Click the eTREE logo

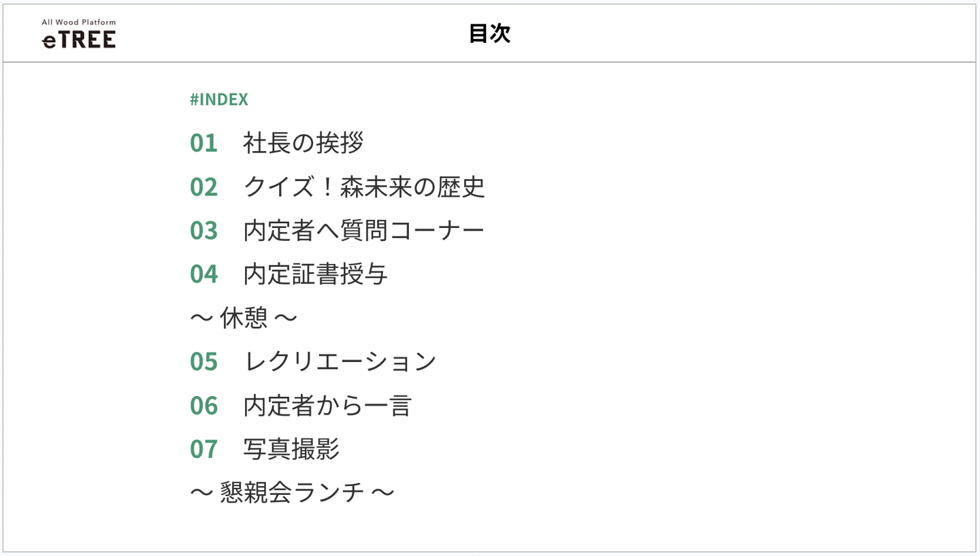point(79,40)
